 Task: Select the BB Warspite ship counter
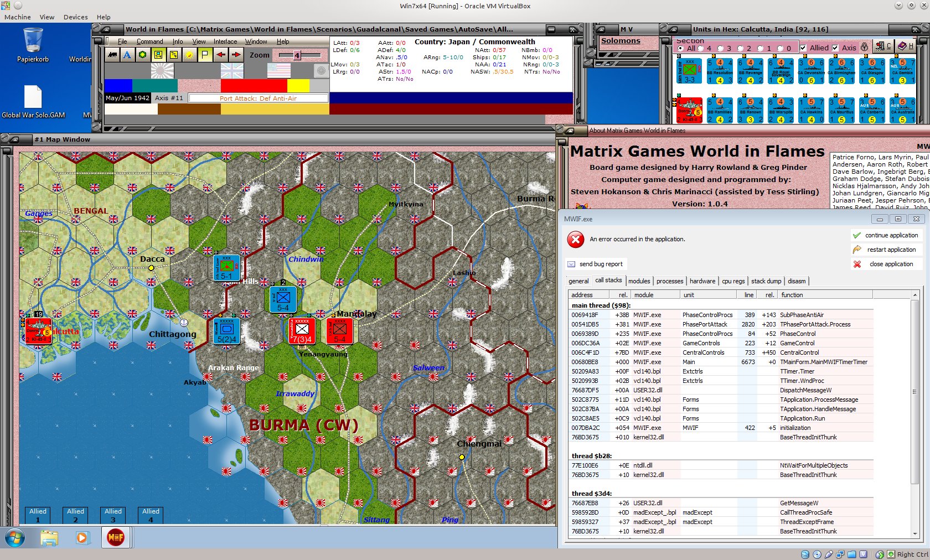781,110
